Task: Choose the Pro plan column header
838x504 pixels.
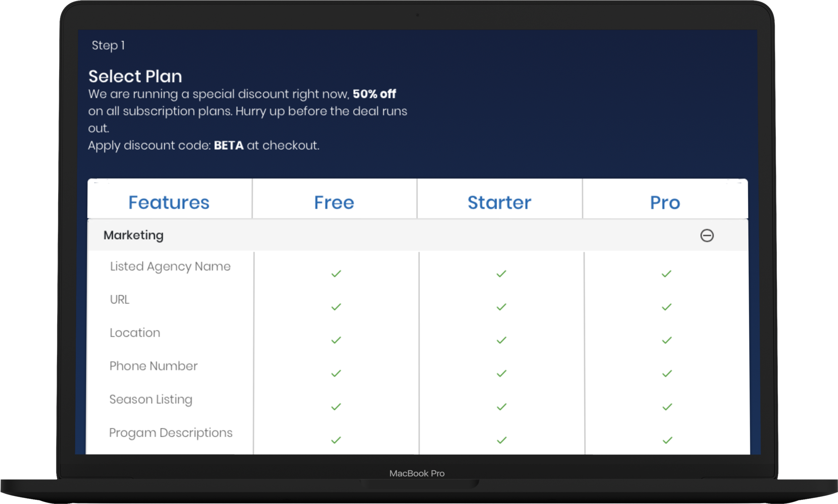Action: (665, 202)
